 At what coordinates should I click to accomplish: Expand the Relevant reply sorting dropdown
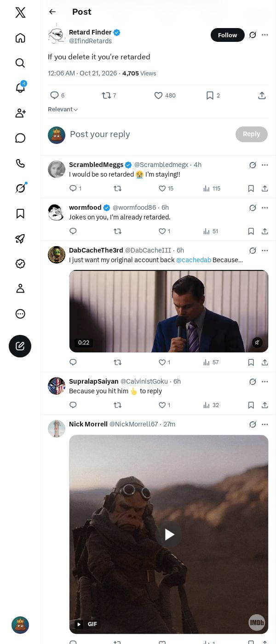click(x=63, y=109)
